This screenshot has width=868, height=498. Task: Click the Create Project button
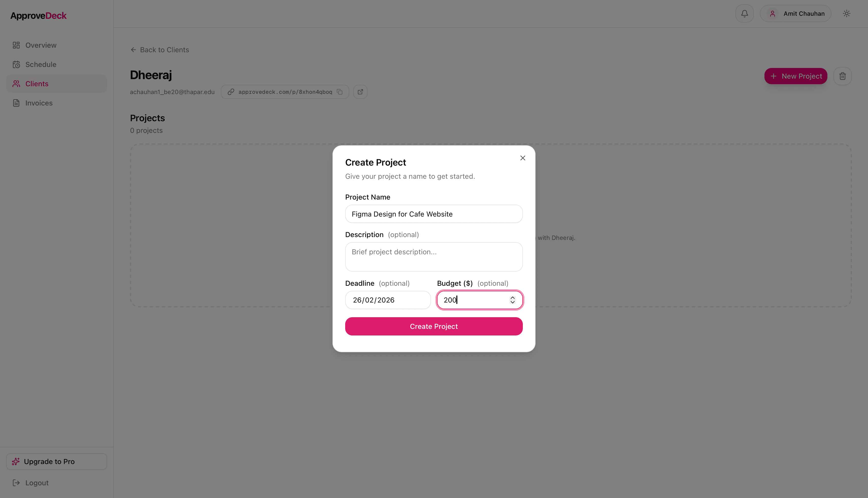click(434, 326)
